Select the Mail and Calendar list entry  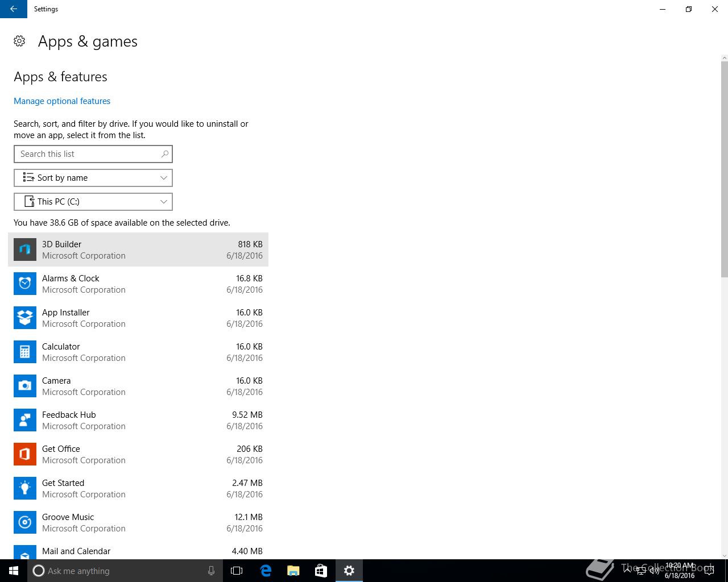(138, 550)
